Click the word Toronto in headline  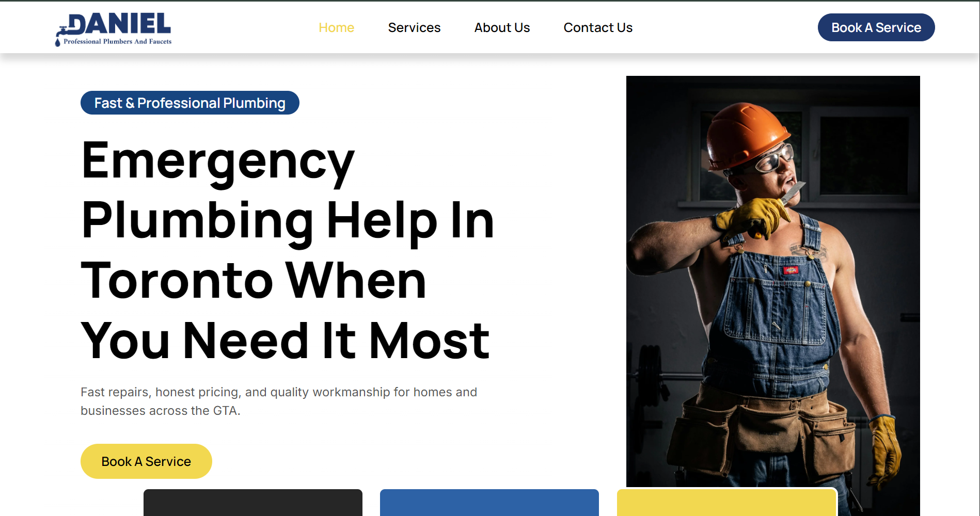coord(177,281)
